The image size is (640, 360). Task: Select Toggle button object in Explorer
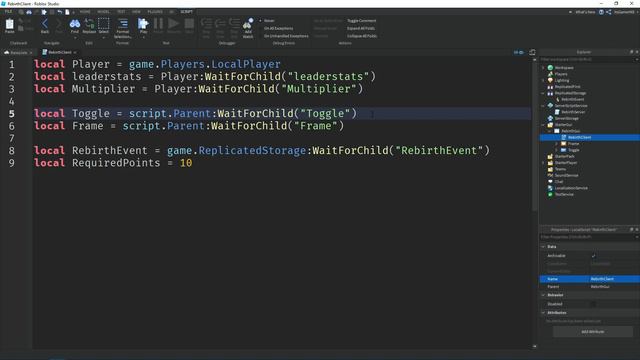click(573, 150)
